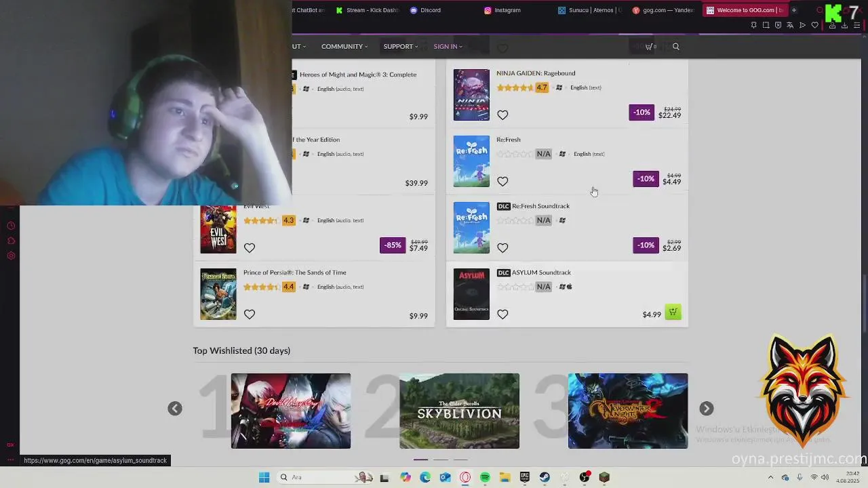The image size is (868, 488).
Task: Open NINJA GAIDEN: Ragebound title link
Action: click(536, 73)
